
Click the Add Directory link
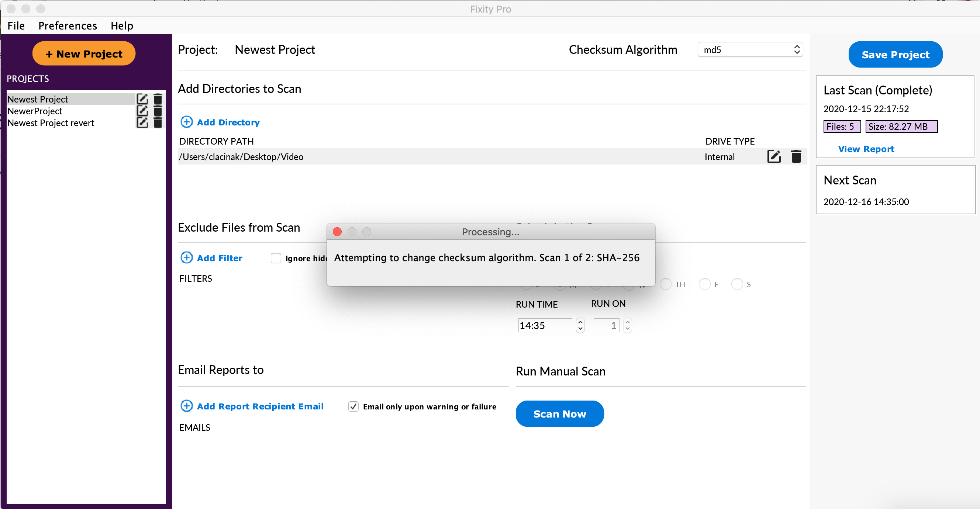coord(228,122)
